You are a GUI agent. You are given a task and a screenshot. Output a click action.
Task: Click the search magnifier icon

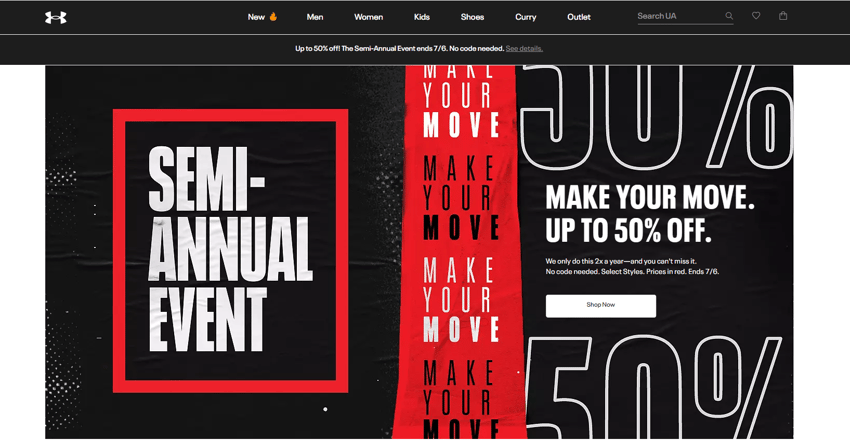coord(729,16)
